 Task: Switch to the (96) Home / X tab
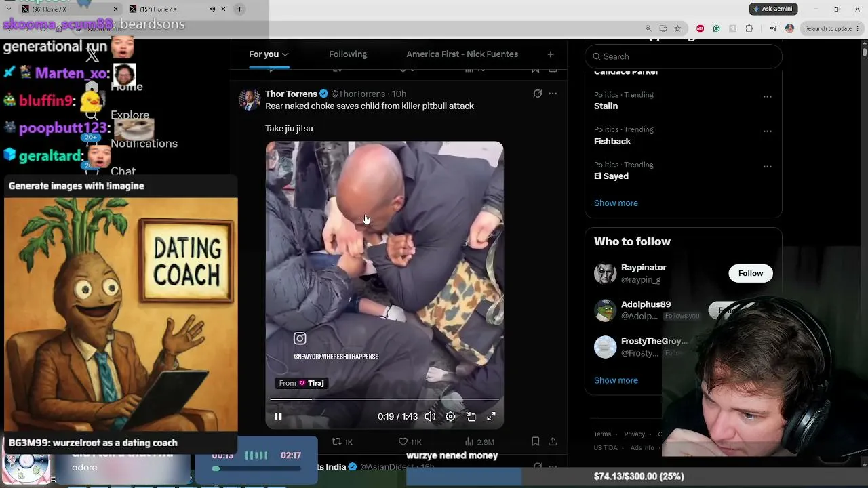pos(68,9)
